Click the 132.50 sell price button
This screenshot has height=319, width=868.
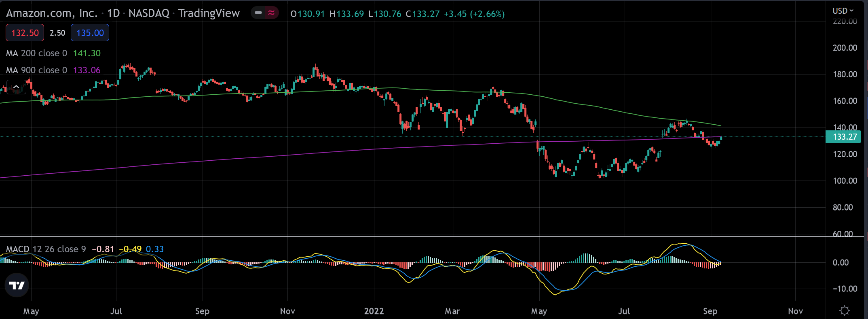25,33
